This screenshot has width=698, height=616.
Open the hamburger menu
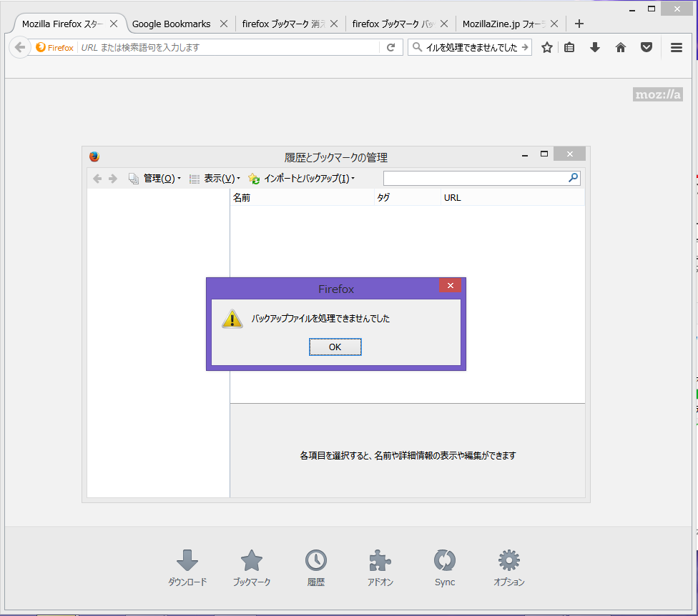point(677,47)
